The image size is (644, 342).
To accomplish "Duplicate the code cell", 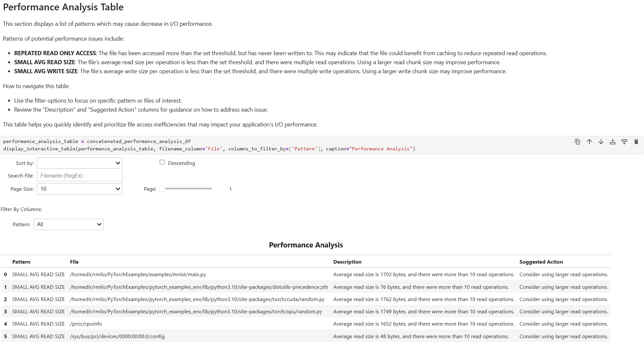I will pyautogui.click(x=577, y=142).
